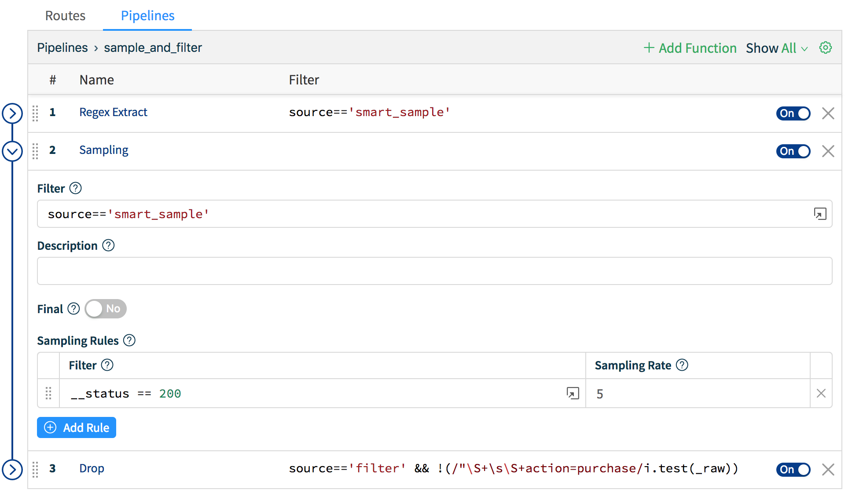Click into the Description input field
The image size is (852, 504).
(434, 271)
